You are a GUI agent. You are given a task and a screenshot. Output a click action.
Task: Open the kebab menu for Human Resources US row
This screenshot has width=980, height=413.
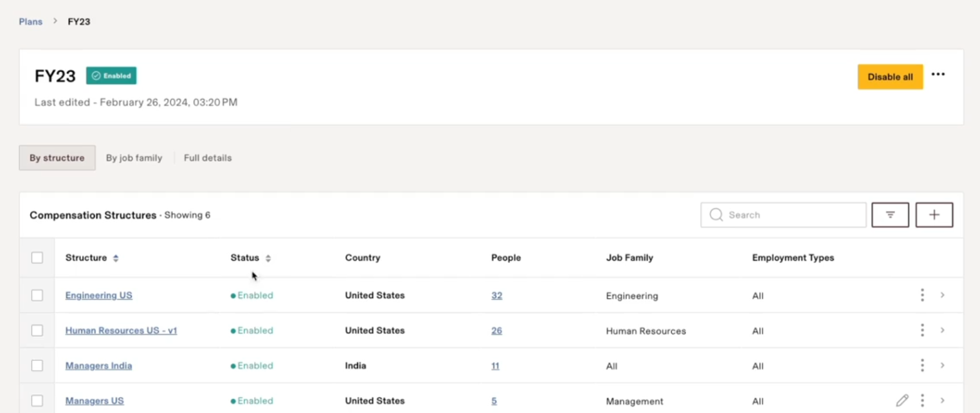(x=922, y=331)
